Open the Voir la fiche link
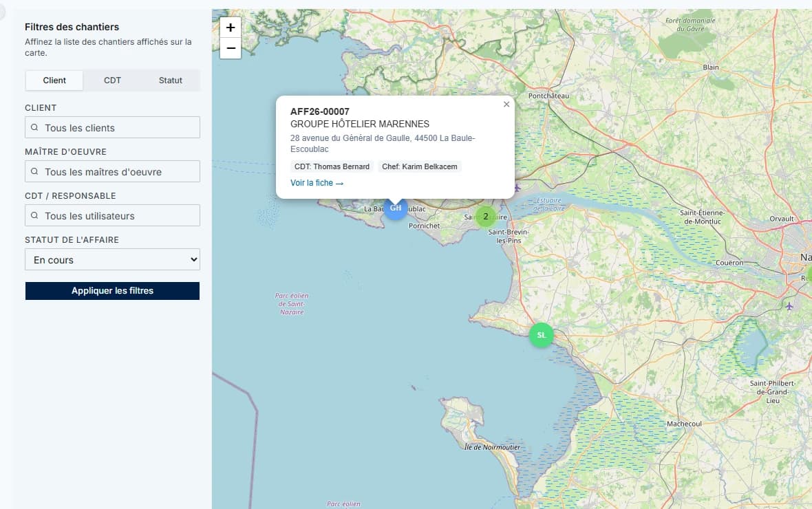This screenshot has height=509, width=812. coord(317,183)
